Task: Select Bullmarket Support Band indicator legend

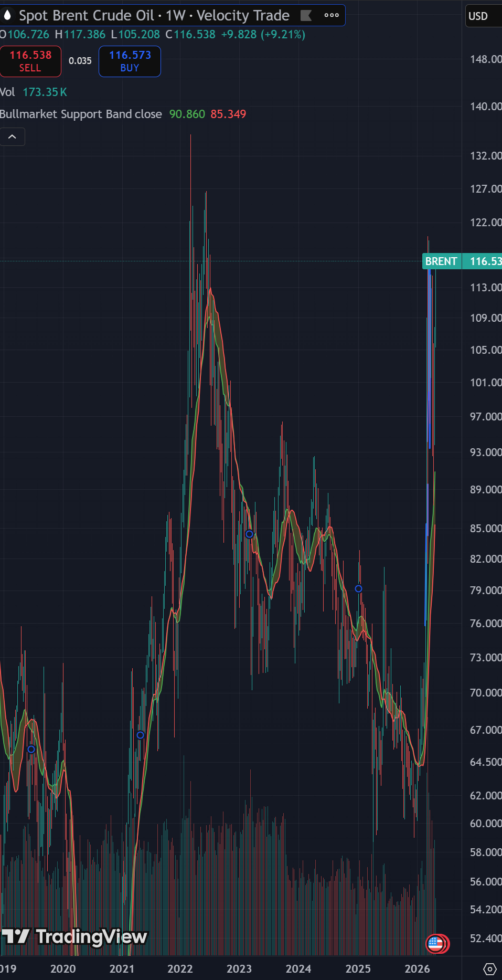Action: (x=81, y=114)
